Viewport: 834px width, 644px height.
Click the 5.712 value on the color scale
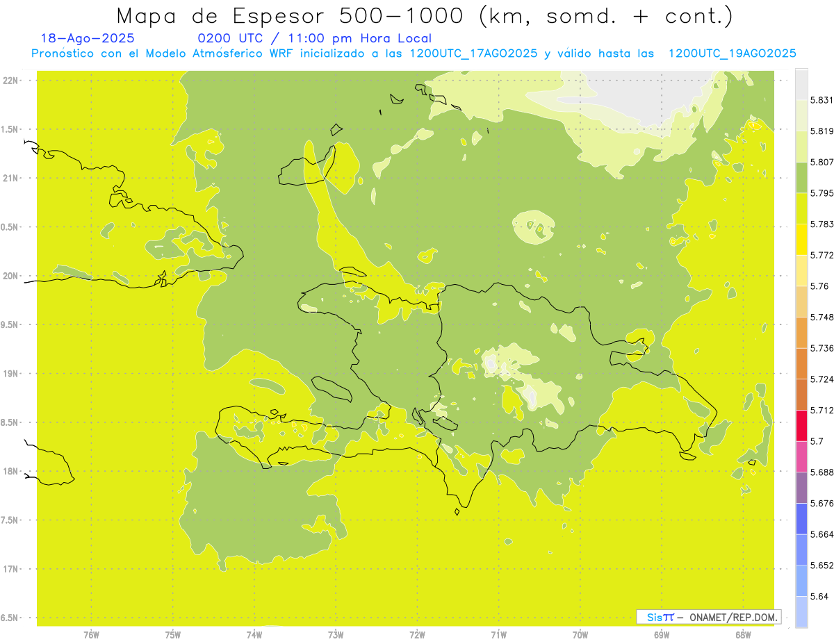(822, 410)
